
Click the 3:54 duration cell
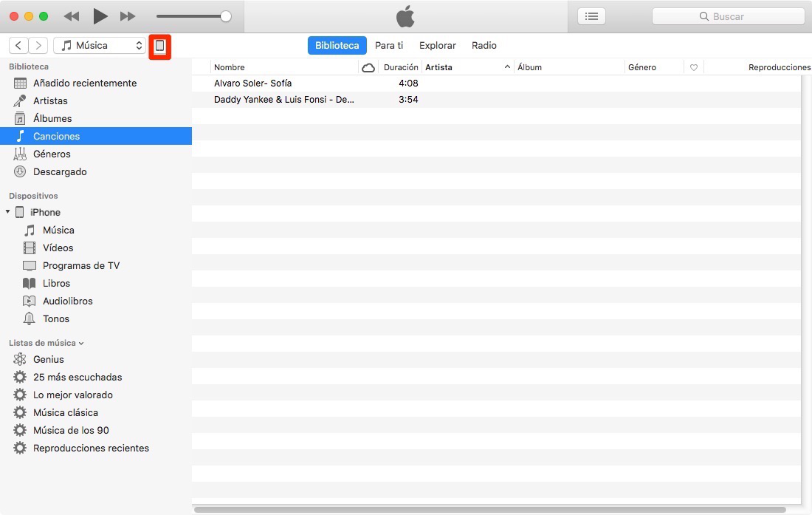[x=408, y=100]
